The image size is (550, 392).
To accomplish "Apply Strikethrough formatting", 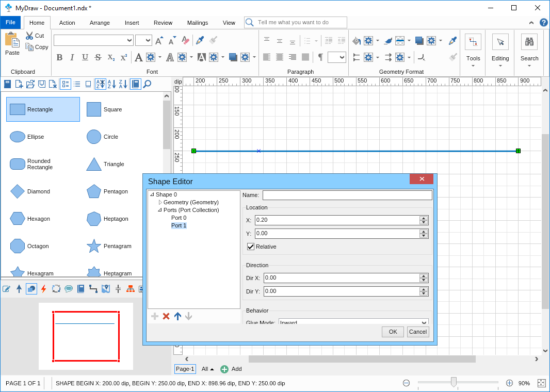I will click(x=98, y=57).
